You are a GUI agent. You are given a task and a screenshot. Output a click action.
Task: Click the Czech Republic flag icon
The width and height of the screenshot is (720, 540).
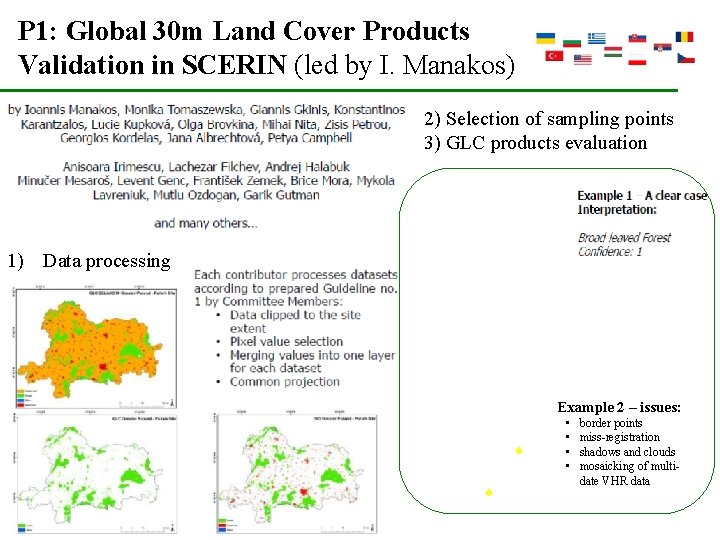pos(686,58)
